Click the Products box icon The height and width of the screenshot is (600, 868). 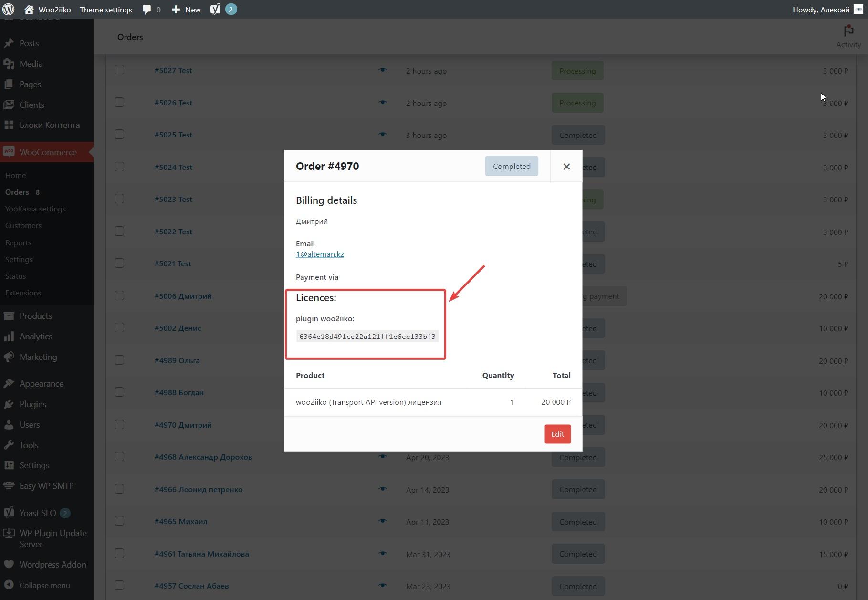(x=9, y=316)
